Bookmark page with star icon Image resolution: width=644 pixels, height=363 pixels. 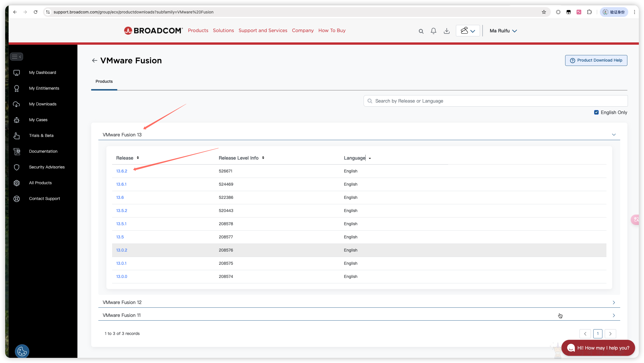click(544, 12)
